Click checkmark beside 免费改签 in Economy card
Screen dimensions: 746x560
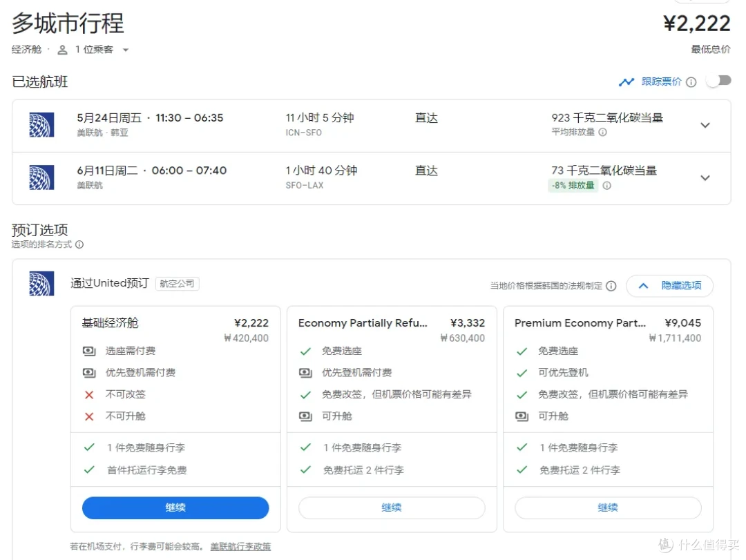point(305,394)
